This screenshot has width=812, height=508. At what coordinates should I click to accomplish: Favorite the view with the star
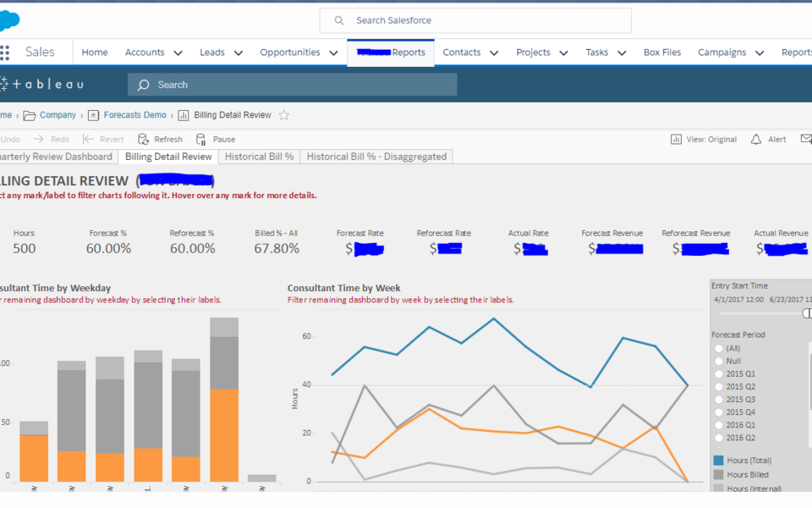284,115
